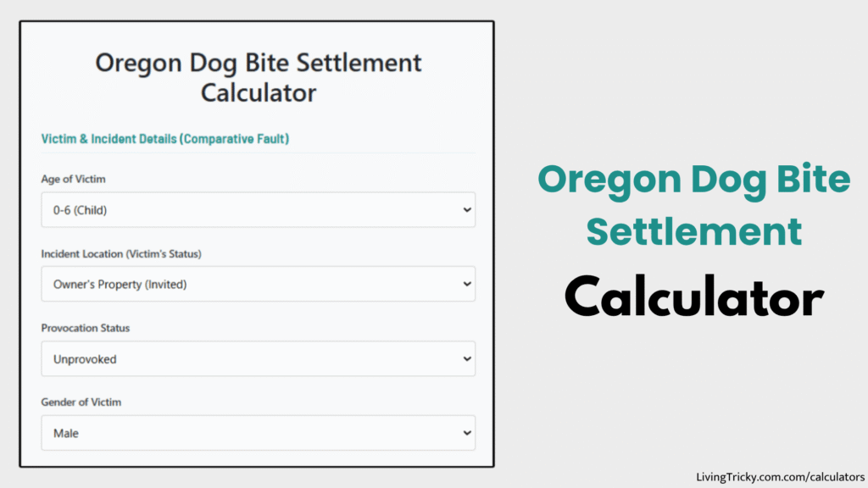Open the Incident Location (Victim's Status) dropdown

click(258, 284)
